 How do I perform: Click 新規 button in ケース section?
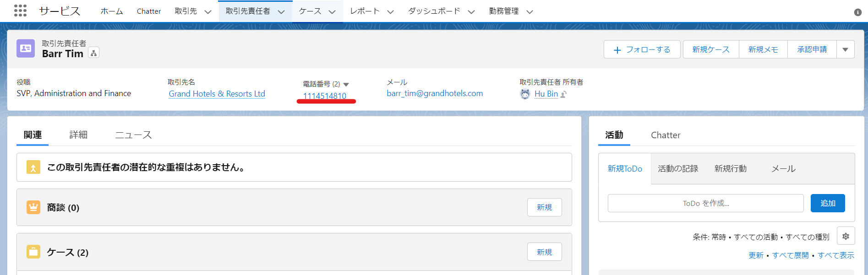point(544,252)
